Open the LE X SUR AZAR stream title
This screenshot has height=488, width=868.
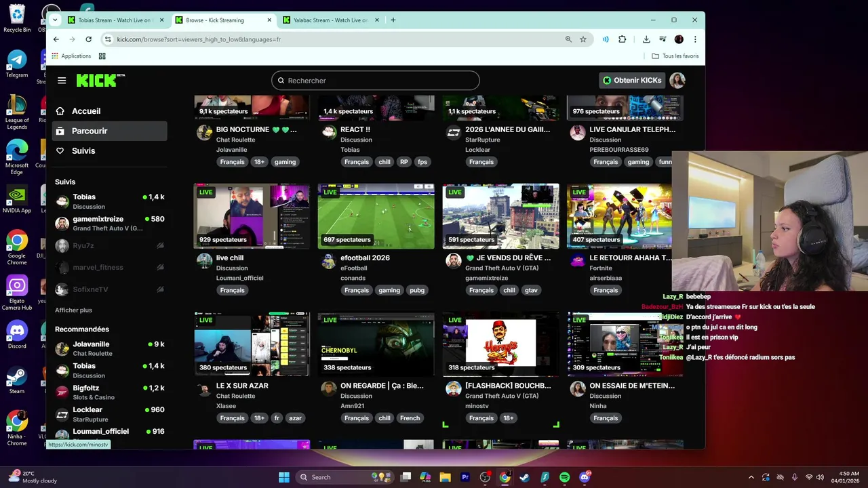[x=242, y=386]
